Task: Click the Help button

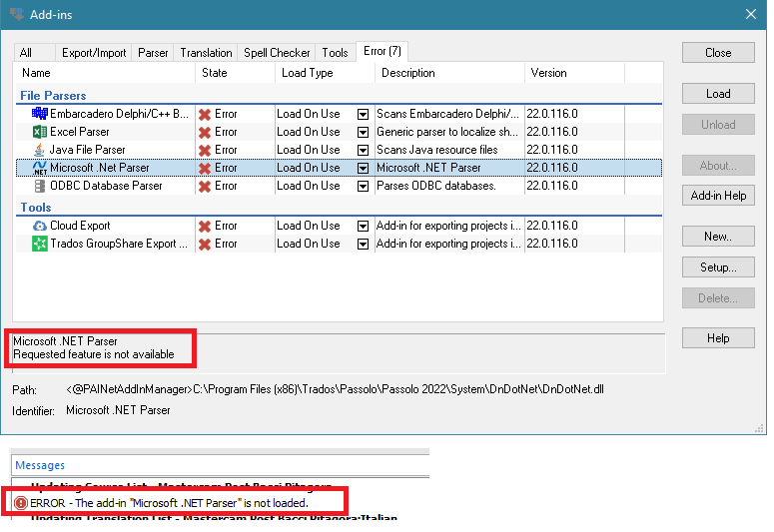Action: pyautogui.click(x=718, y=338)
